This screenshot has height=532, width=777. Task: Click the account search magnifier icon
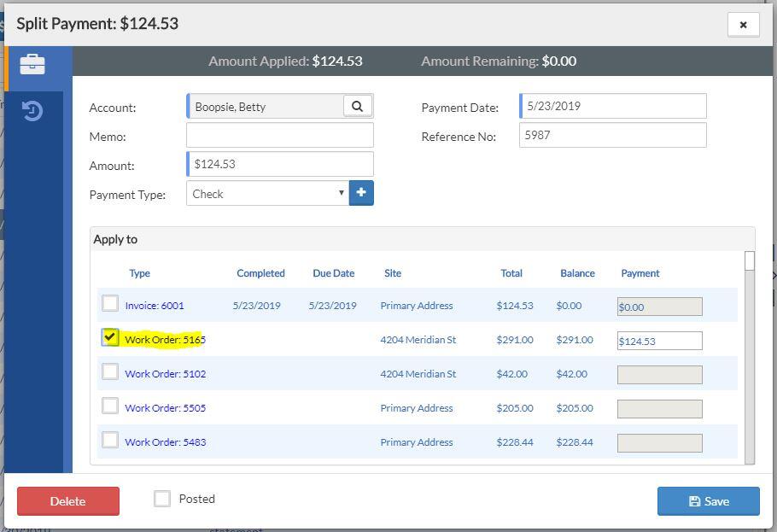tap(358, 107)
